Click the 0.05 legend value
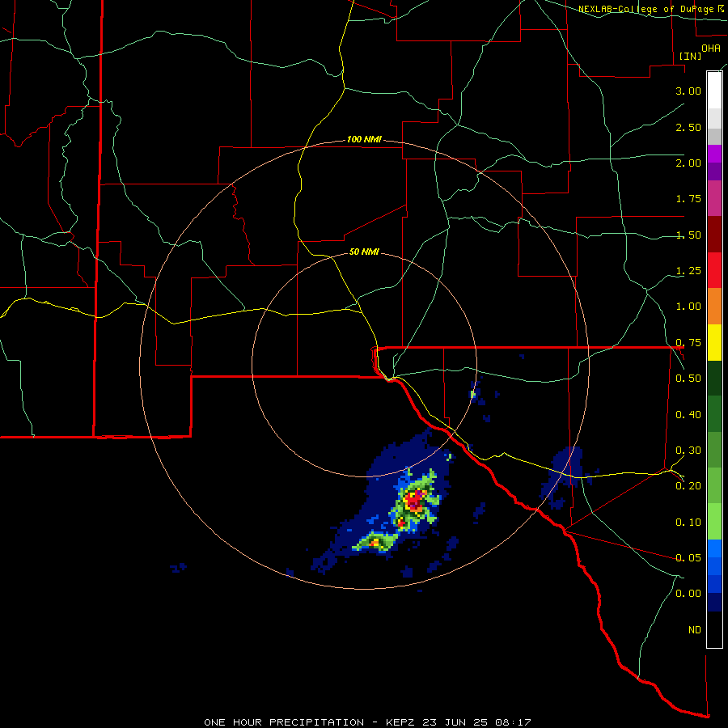This screenshot has width=728, height=728. [x=688, y=557]
